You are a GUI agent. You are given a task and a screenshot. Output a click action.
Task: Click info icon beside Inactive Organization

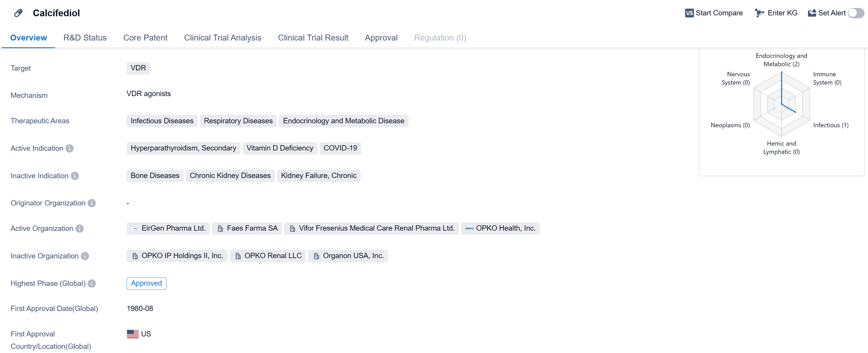[85, 256]
